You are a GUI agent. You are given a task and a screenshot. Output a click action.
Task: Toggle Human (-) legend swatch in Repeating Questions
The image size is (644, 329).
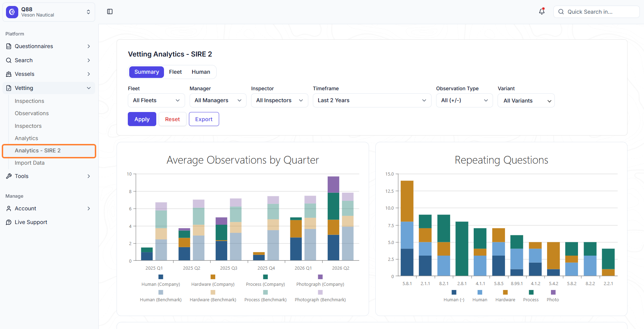pyautogui.click(x=454, y=292)
